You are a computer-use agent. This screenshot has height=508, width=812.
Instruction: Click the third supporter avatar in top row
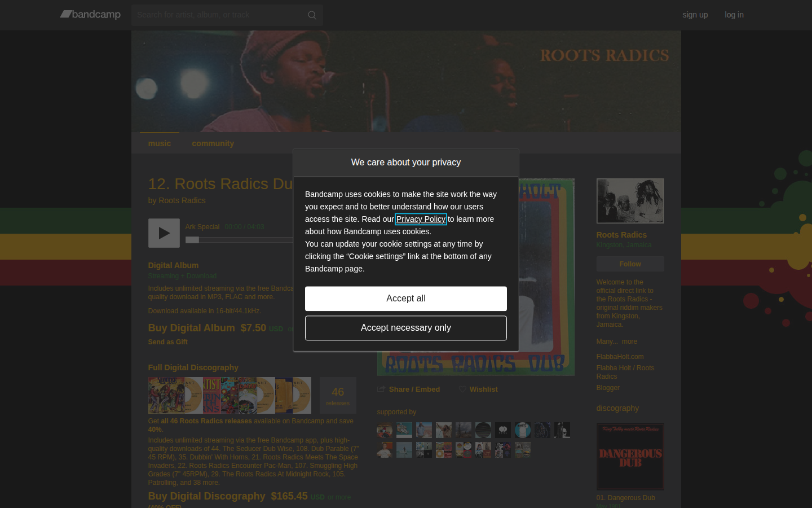point(424,430)
